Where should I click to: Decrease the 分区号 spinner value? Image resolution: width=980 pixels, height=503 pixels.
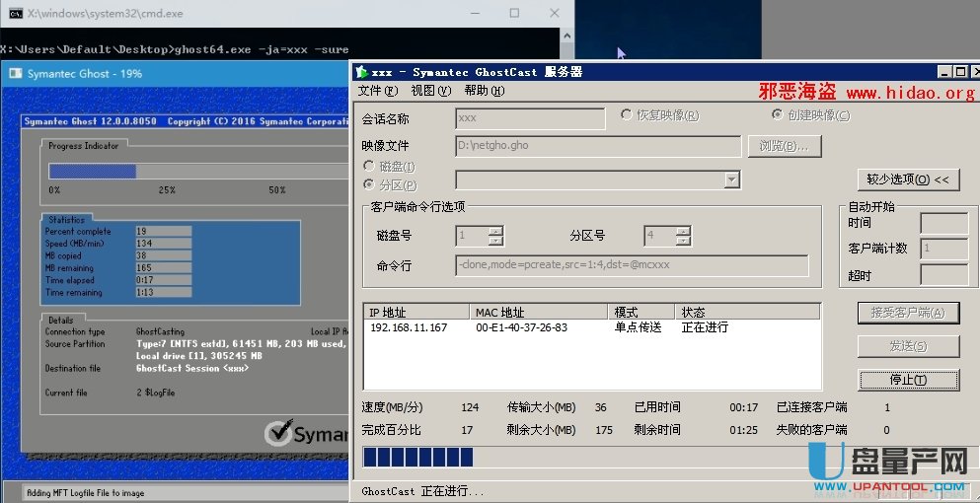[683, 242]
